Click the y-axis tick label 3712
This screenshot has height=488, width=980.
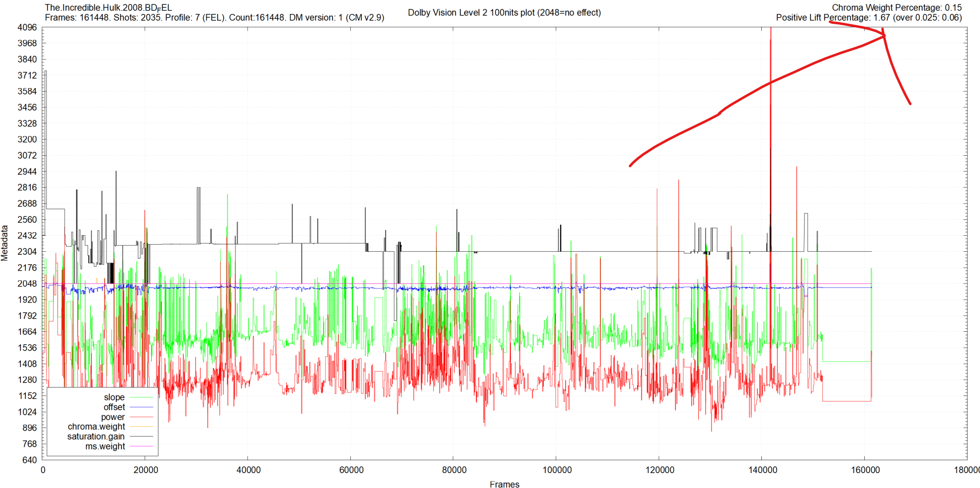click(x=27, y=75)
